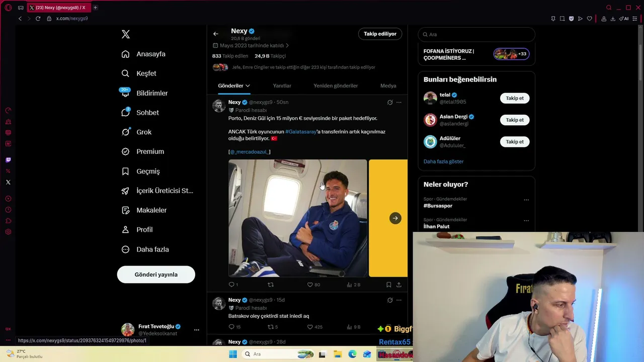This screenshot has height=362, width=644.
Task: Open GX Control speedometer in sidebar
Action: (x=8, y=111)
